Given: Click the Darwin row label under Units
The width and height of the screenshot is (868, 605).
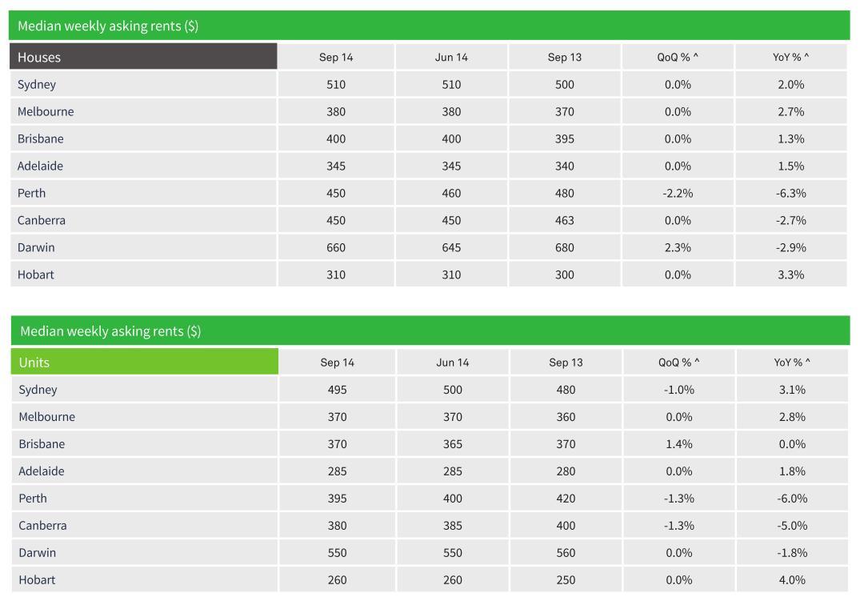Looking at the screenshot, I should 38,552.
